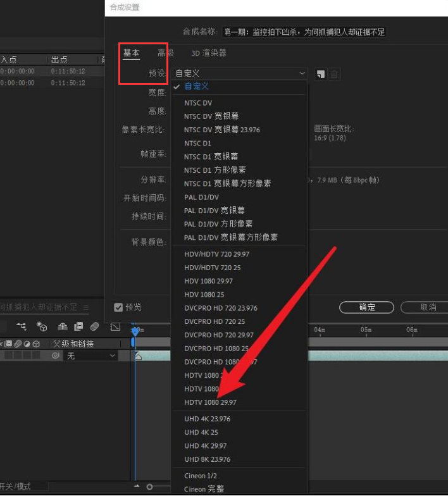
Task: Switch to the 3D 渲染器 tab
Action: [209, 53]
